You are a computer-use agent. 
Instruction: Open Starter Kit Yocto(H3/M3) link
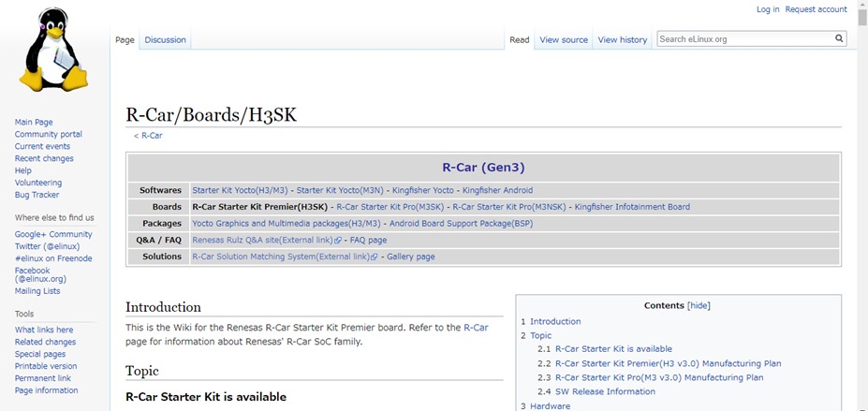click(x=241, y=190)
